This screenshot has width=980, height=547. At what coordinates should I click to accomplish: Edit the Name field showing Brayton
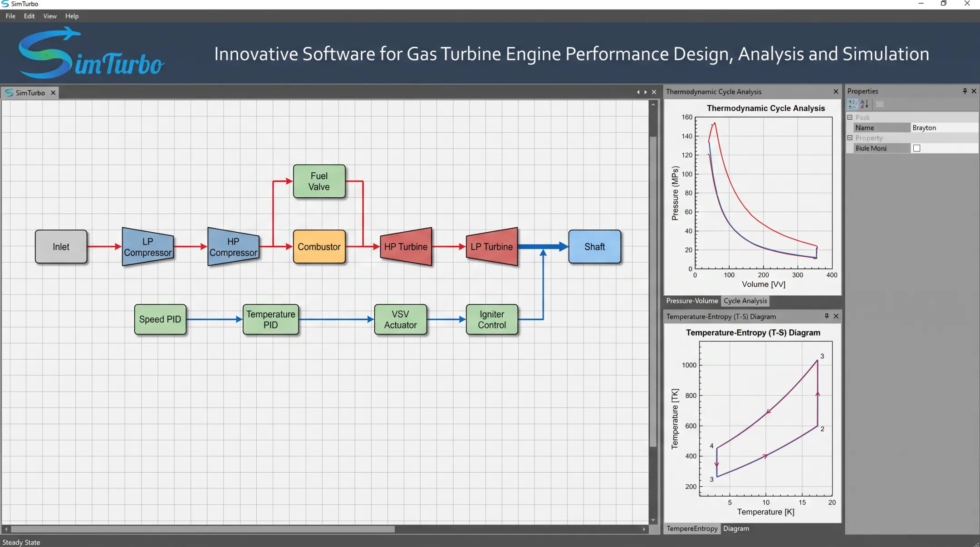944,128
